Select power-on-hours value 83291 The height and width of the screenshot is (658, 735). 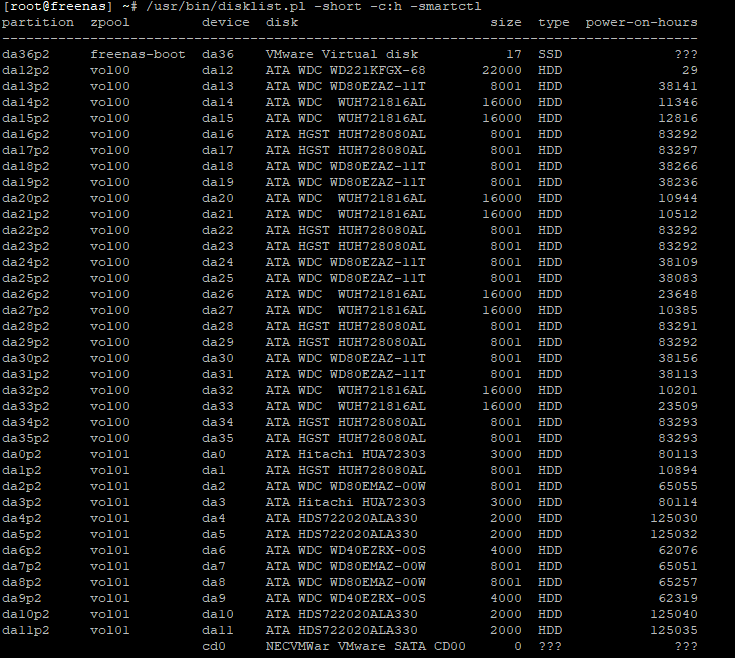678,326
